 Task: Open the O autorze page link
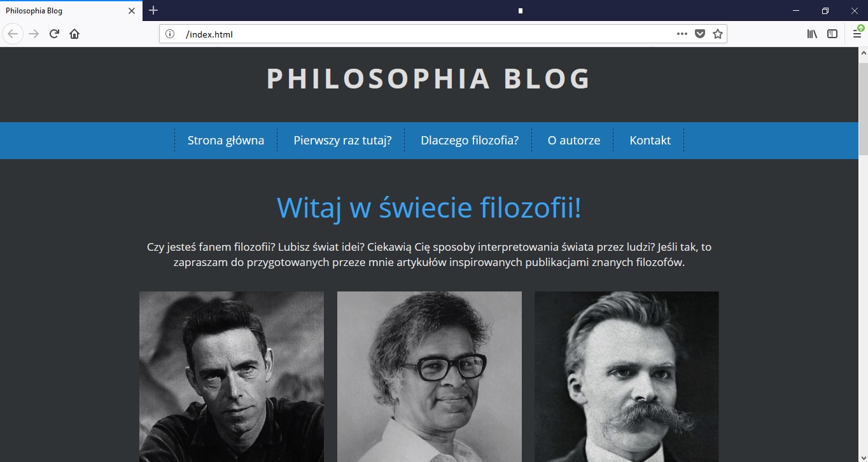(574, 141)
